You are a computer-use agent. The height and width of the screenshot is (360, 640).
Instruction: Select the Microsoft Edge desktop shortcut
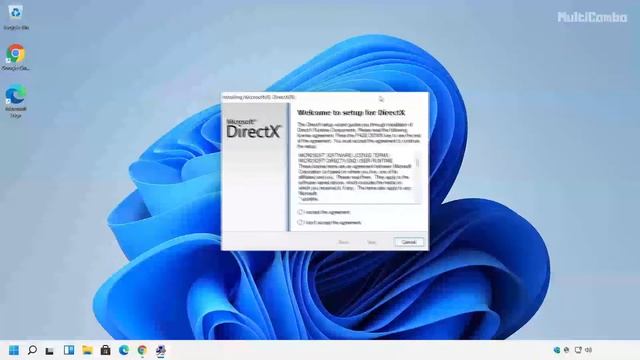tap(16, 101)
